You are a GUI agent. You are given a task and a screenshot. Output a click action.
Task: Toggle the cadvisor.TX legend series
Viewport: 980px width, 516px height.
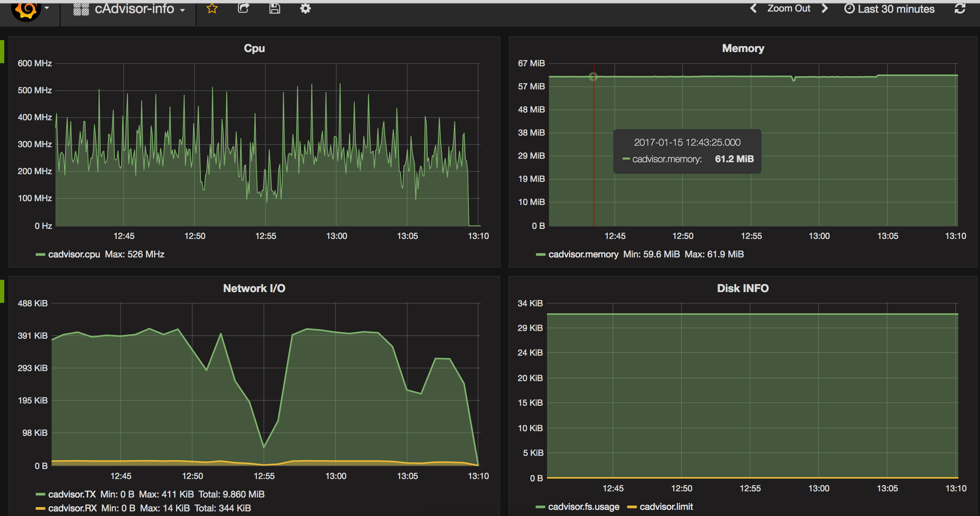pyautogui.click(x=72, y=494)
